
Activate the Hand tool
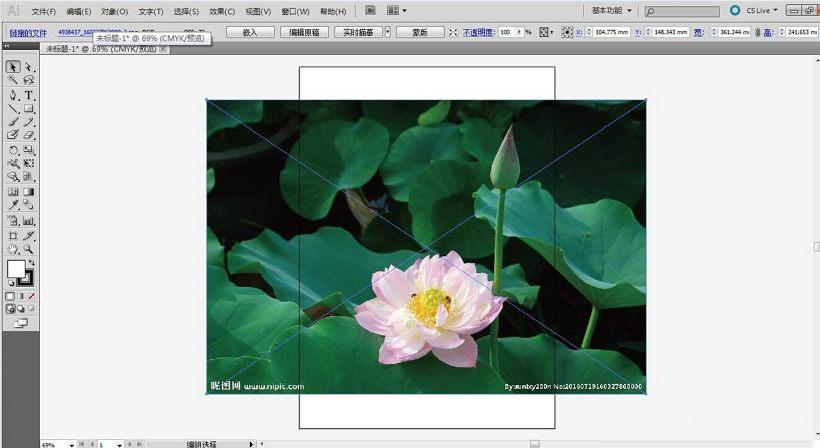[x=14, y=249]
